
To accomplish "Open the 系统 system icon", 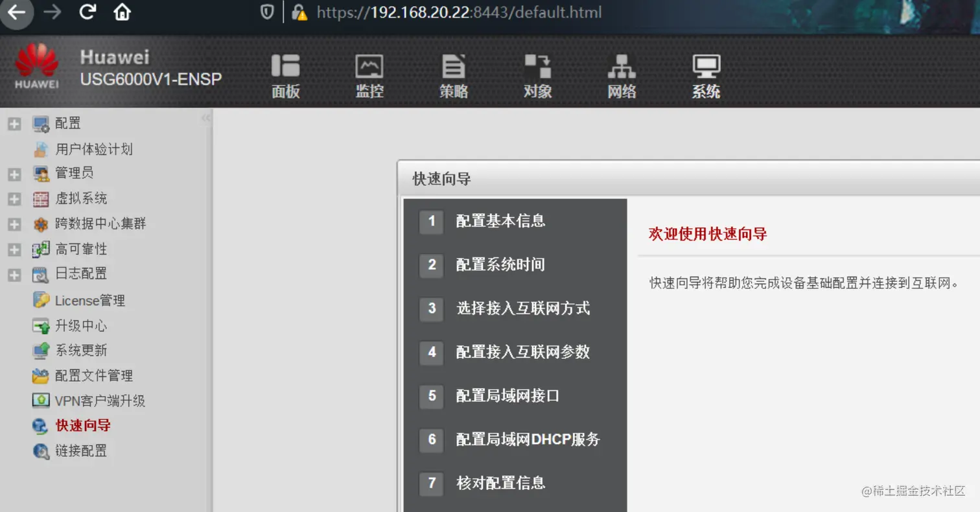I will point(706,65).
